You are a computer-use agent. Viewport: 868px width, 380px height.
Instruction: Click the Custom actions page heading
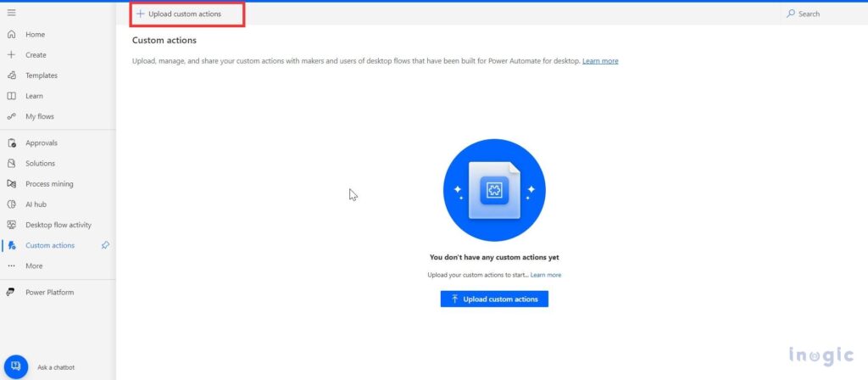pos(164,41)
